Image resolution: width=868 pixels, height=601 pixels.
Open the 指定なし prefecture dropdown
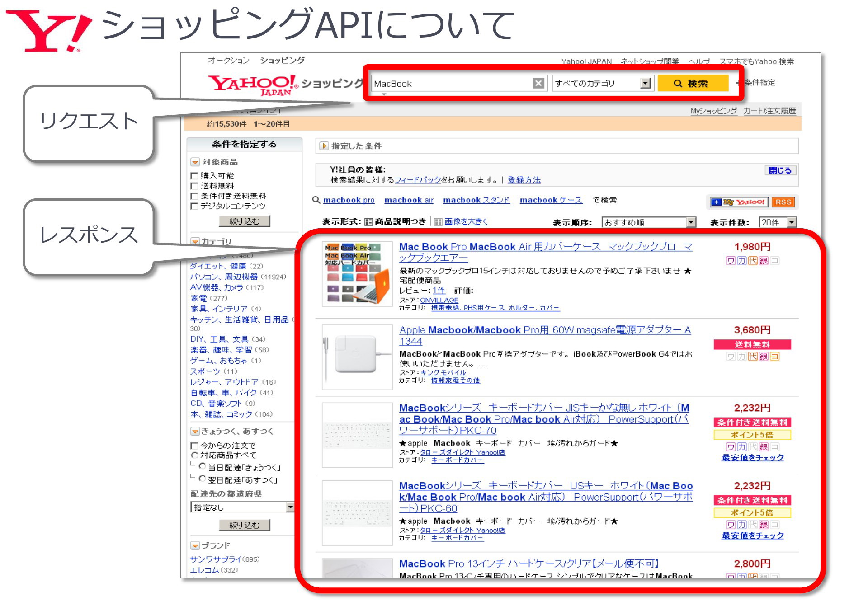pyautogui.click(x=243, y=507)
